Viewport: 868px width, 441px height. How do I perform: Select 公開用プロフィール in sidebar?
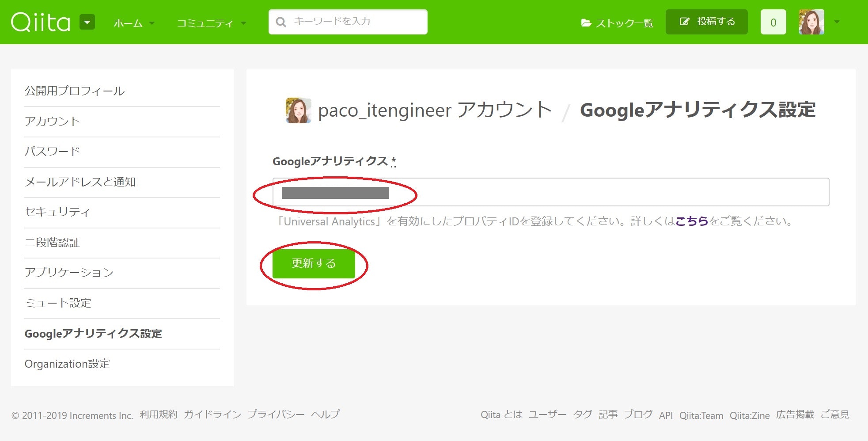coord(75,91)
